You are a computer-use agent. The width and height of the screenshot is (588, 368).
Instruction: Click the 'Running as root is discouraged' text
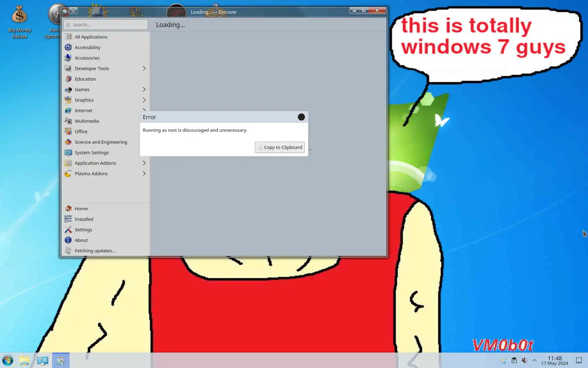click(195, 130)
